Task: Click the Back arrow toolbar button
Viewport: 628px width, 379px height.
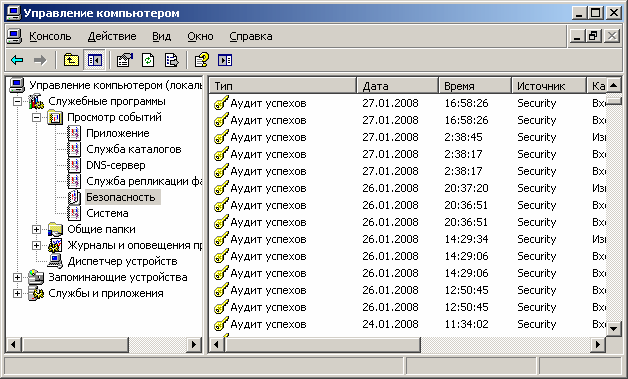Action: (17, 60)
